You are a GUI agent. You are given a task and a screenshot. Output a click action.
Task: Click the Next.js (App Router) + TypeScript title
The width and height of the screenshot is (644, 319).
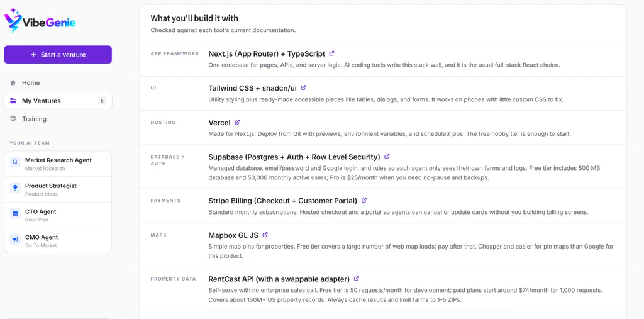[267, 54]
